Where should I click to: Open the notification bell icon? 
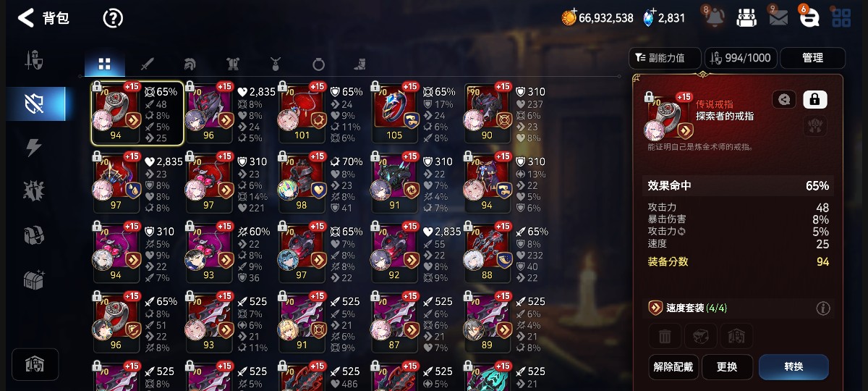click(x=714, y=17)
